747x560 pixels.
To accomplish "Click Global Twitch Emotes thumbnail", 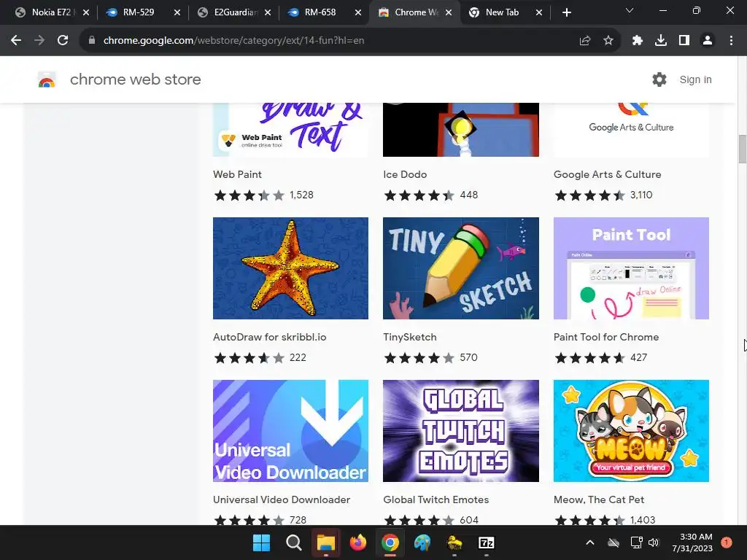I will click(461, 431).
